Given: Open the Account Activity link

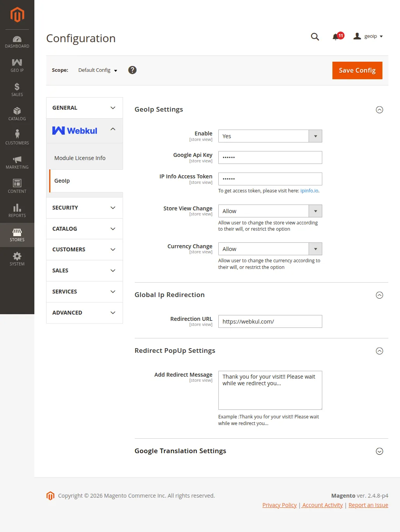Looking at the screenshot, I should point(322,505).
